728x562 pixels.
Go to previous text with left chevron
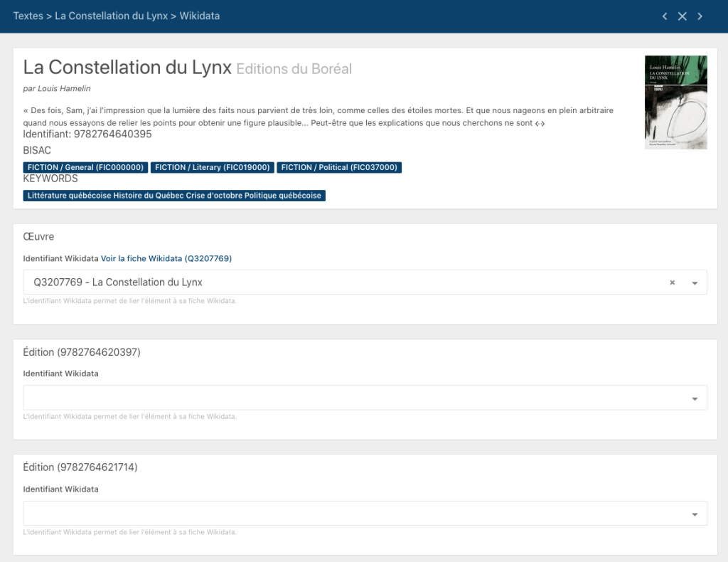(x=665, y=16)
